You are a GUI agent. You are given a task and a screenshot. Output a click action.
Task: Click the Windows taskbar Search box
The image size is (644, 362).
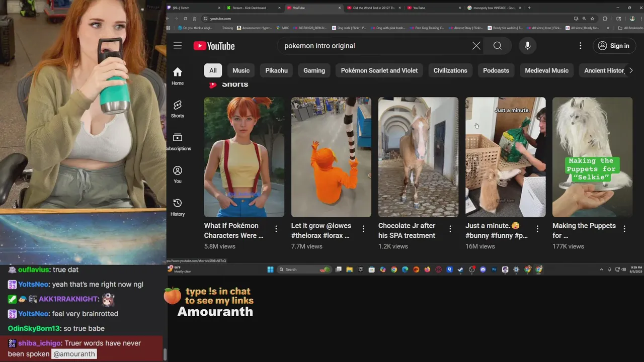click(304, 269)
